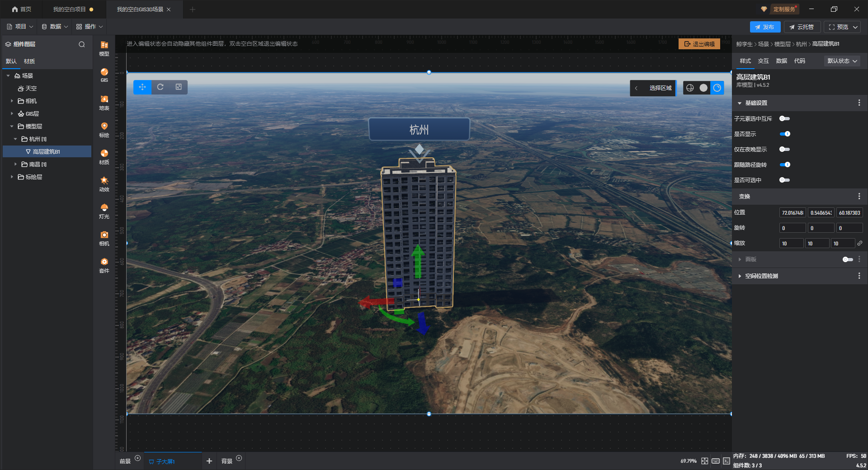
Task: Open the 套件 kit library
Action: (x=104, y=265)
